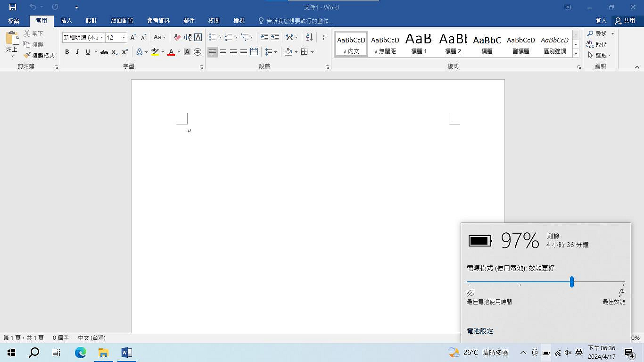This screenshot has height=362, width=644.
Task: Center-align the paragraph
Action: [223, 52]
